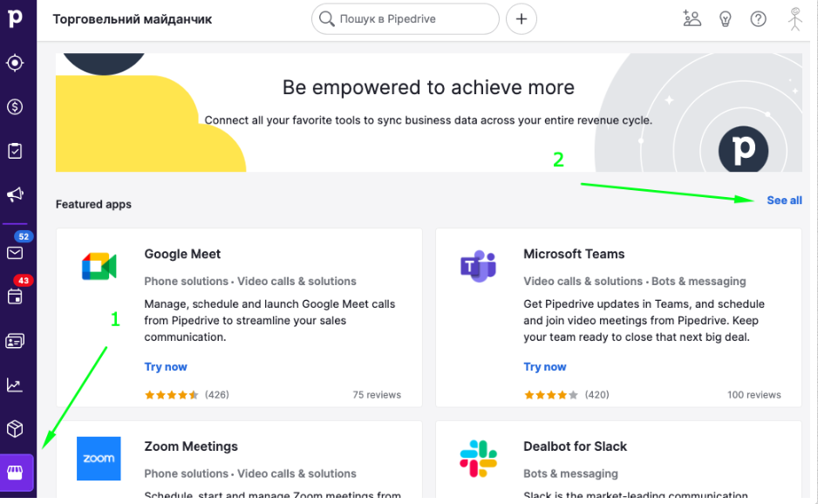Open what's new via the lightbulb icon
The height and width of the screenshot is (504, 818).
pyautogui.click(x=725, y=17)
